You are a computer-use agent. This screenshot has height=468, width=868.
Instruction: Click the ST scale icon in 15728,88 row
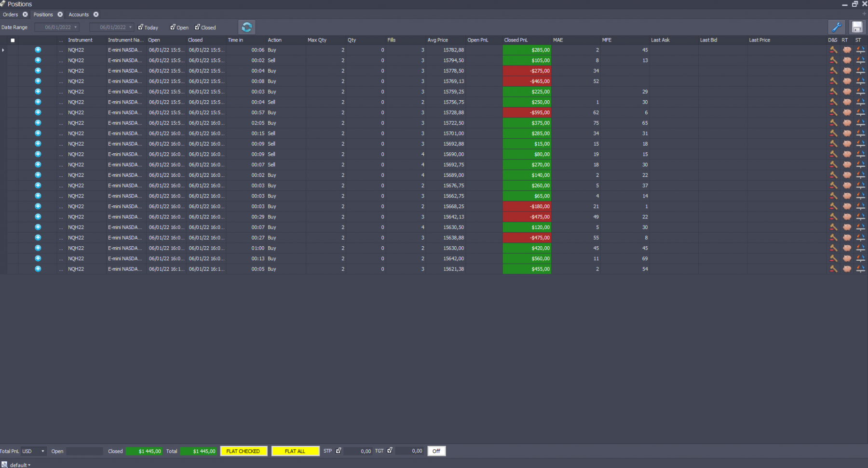860,112
